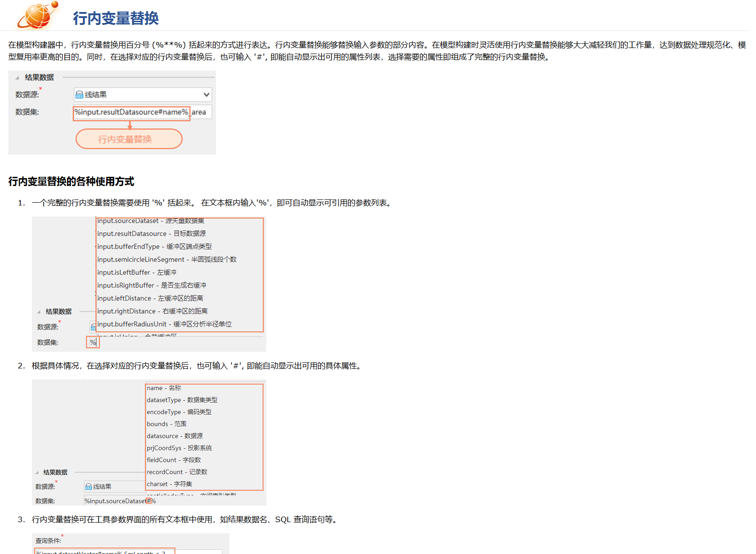Viewport: 756px width, 554px height.
Task: Collapse 结果数据 group above the '_area' dataset field
Action: point(17,78)
